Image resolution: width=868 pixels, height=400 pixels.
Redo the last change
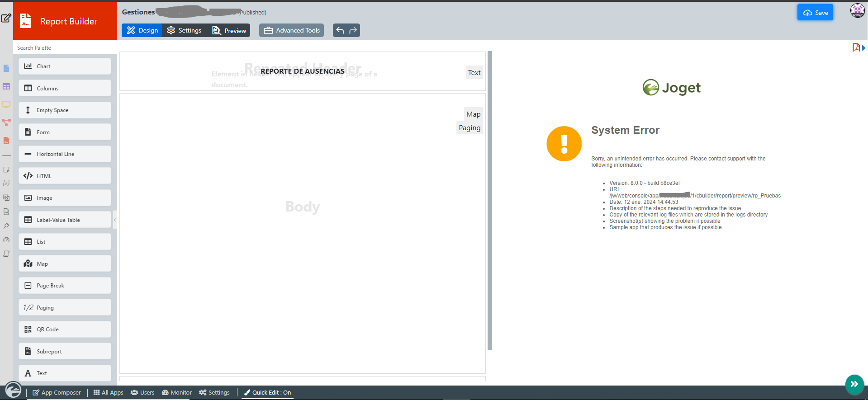(x=353, y=30)
